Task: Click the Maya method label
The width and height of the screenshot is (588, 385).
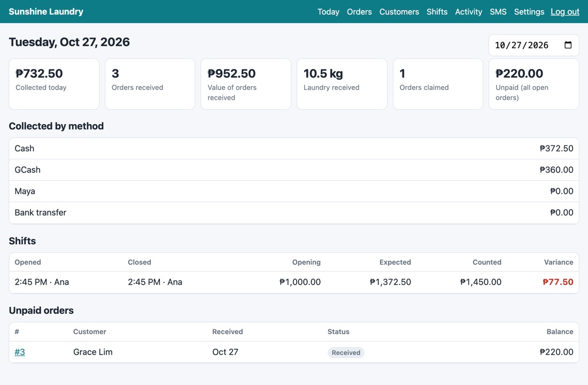Action: point(25,191)
